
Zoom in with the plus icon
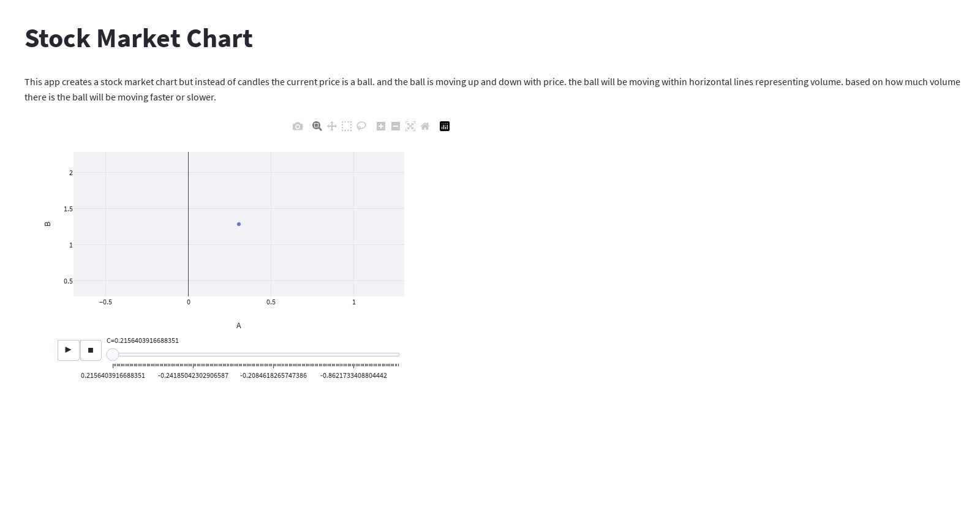click(x=381, y=126)
